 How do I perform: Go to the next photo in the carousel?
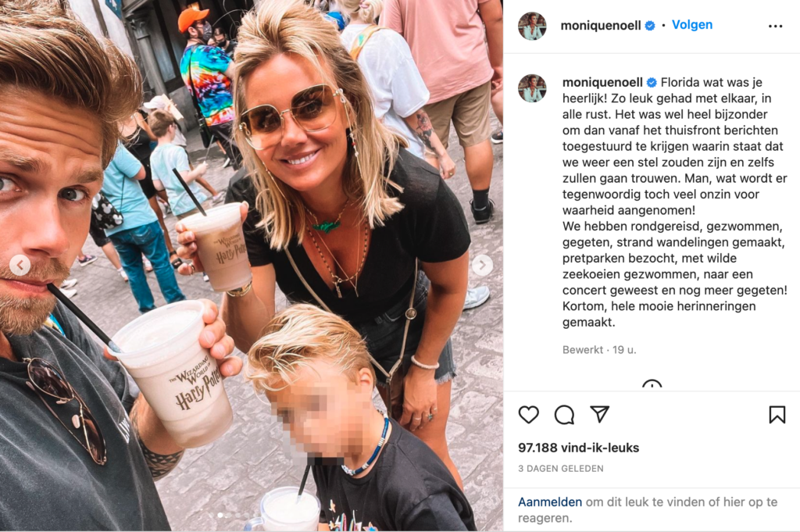pyautogui.click(x=482, y=265)
